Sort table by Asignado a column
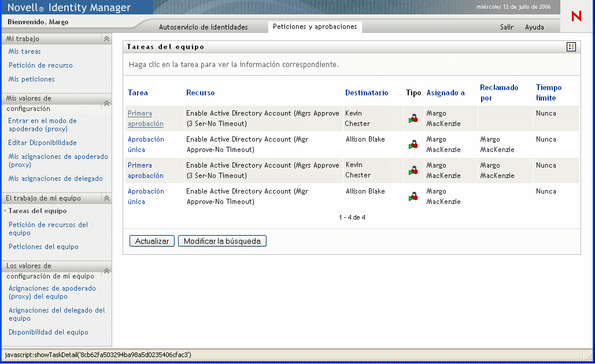Image resolution: width=595 pixels, height=364 pixels. click(445, 92)
